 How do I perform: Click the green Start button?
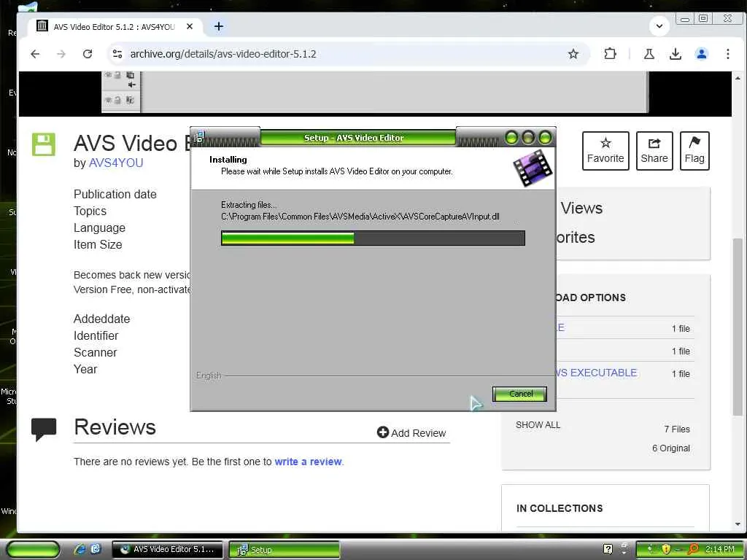(x=33, y=549)
